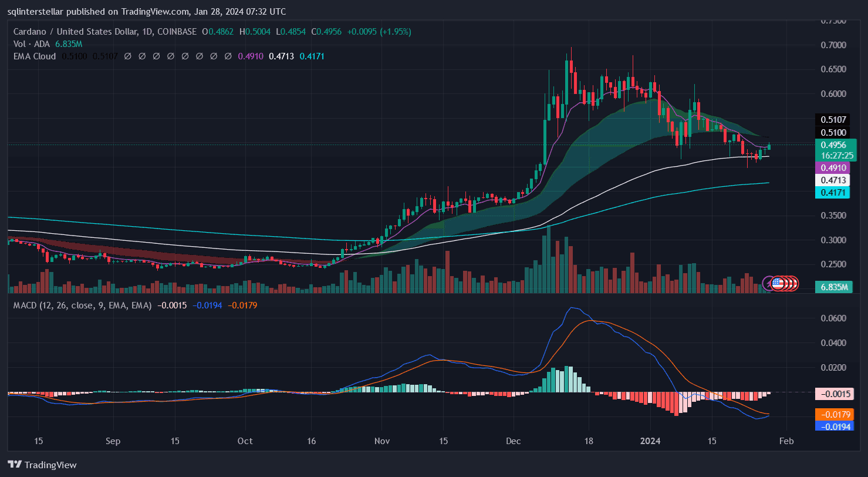Click the MACD (12, 26, close, 9) legend
The width and height of the screenshot is (868, 477).
79,305
